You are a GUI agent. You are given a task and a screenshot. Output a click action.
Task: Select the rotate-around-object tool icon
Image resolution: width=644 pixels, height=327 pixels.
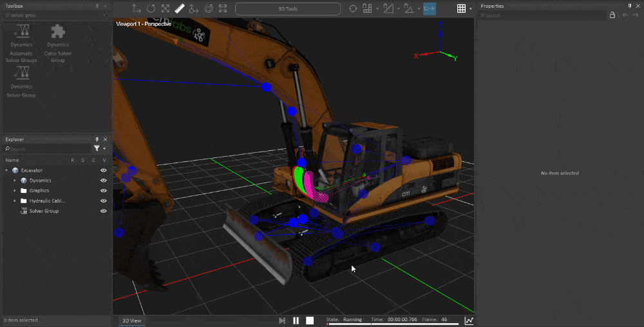208,8
